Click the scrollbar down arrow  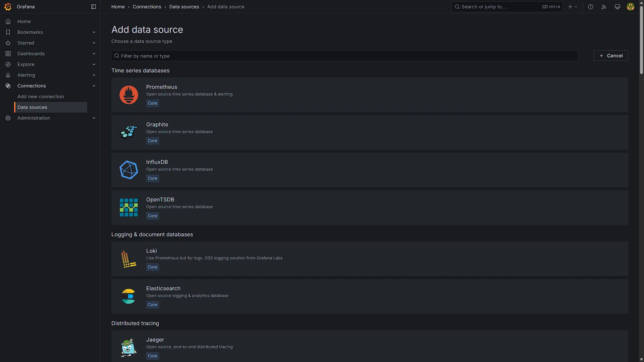(641, 360)
